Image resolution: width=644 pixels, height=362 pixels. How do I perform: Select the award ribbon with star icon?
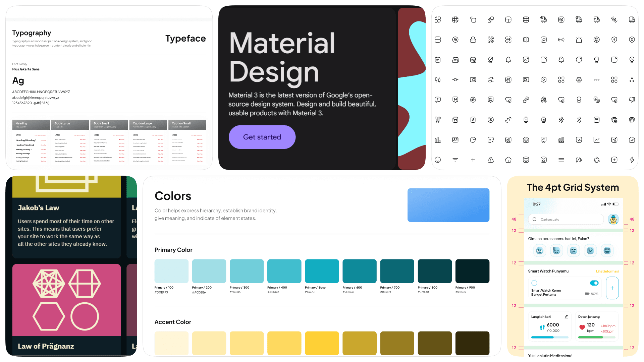[x=544, y=100]
